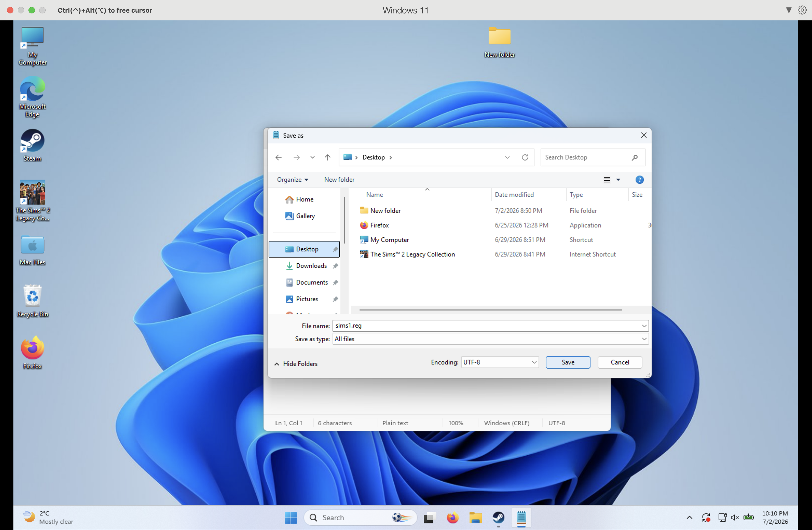
Task: Open the clock and date in the taskbar
Action: click(x=775, y=518)
